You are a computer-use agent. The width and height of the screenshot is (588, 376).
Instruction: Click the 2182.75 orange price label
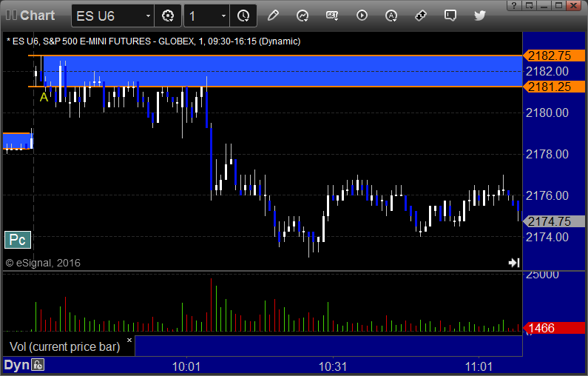click(554, 56)
